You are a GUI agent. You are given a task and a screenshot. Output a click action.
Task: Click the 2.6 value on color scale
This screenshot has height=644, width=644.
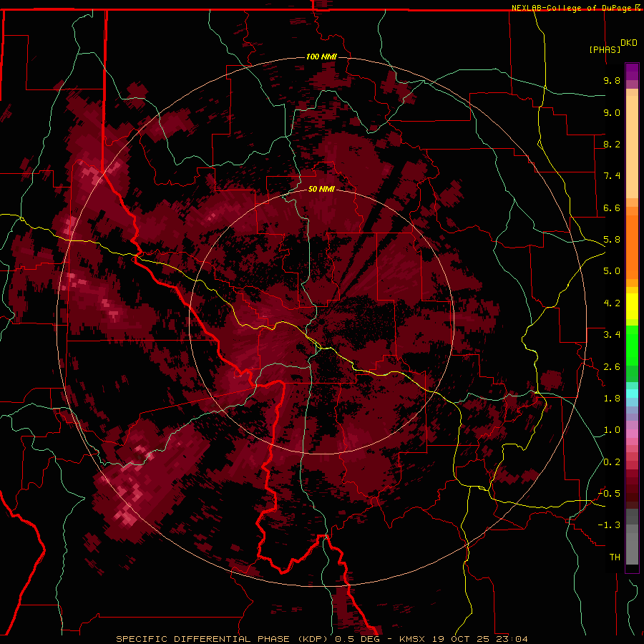tap(612, 367)
